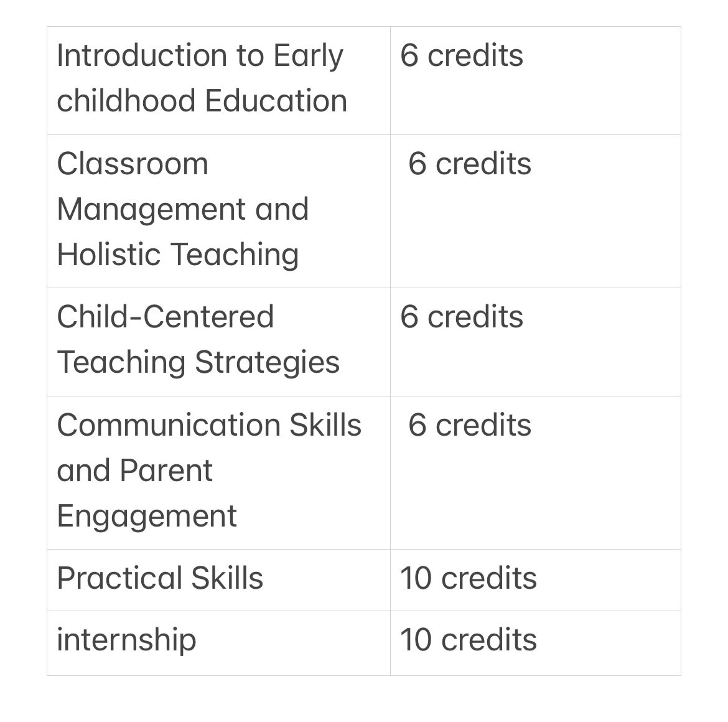The image size is (728, 722).
Task: Select the credits value next to Communication Skills
Action: (x=470, y=425)
